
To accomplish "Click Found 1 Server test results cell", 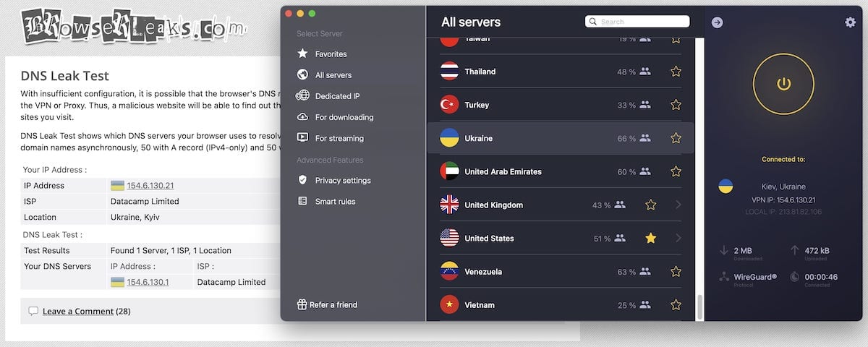I will click(x=171, y=251).
